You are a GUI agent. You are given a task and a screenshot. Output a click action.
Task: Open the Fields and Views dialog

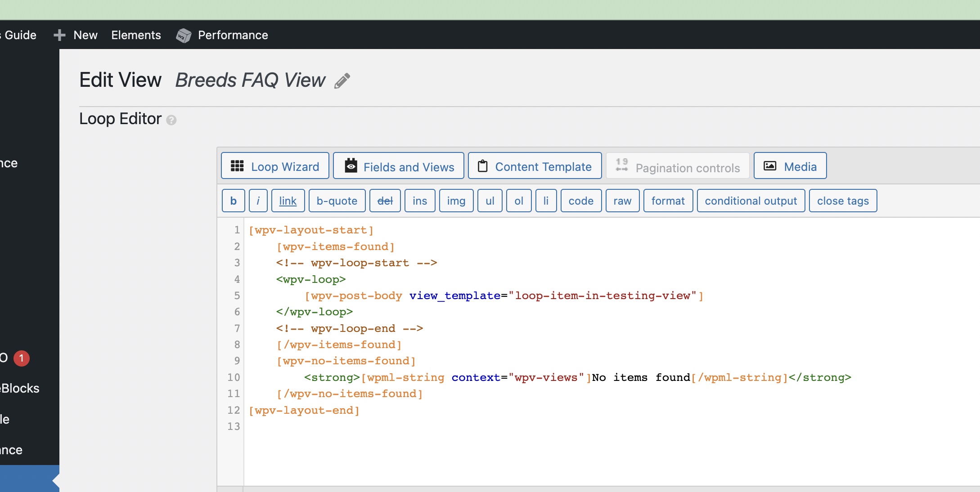click(399, 166)
